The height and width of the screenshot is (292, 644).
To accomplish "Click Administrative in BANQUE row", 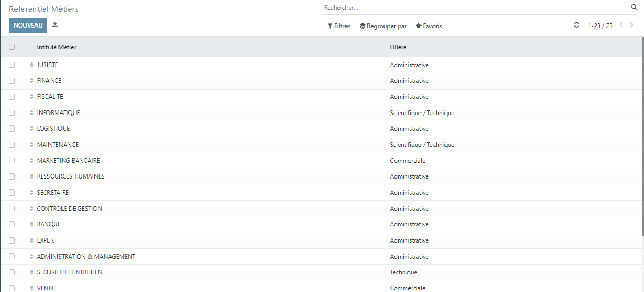I will (409, 224).
